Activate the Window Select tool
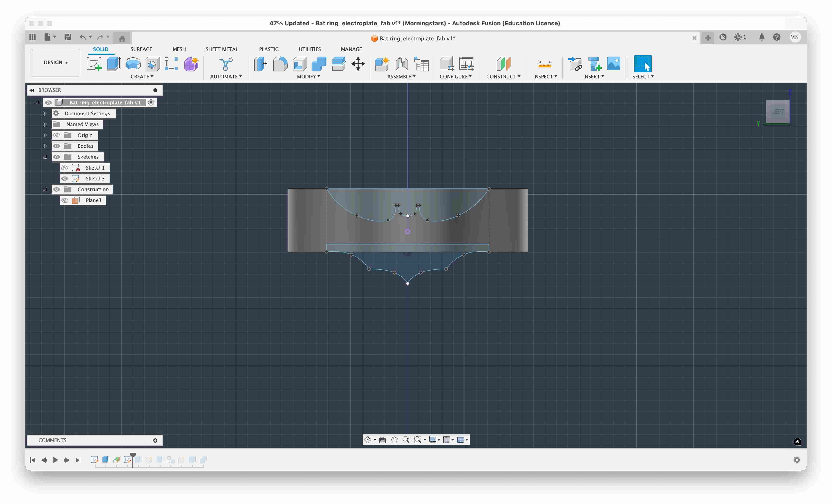832x504 pixels. click(643, 64)
